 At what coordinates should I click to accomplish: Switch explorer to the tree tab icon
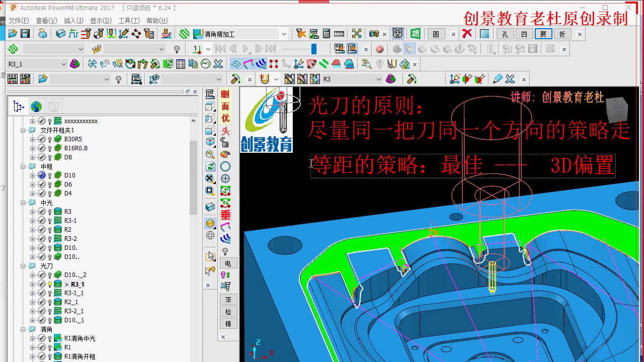click(19, 107)
